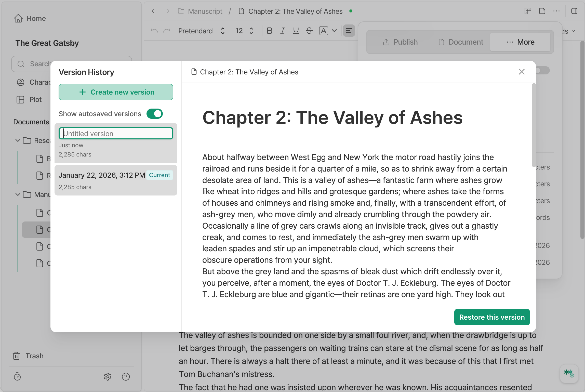Toggle italic formatting
The image size is (585, 392).
coord(283,31)
